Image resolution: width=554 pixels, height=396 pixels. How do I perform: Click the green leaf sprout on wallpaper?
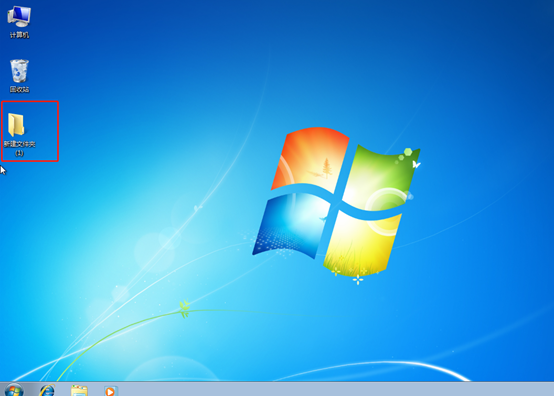(184, 308)
